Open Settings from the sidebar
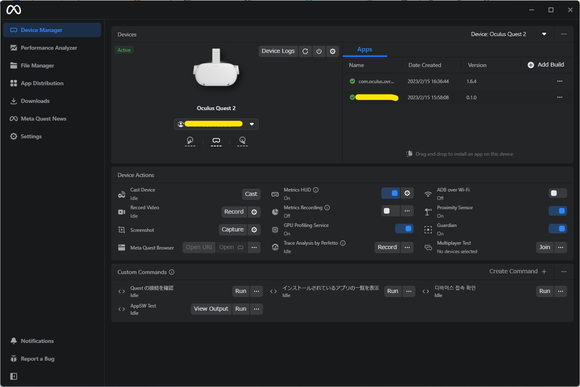Screen dimensions: 580x387 (x=31, y=137)
